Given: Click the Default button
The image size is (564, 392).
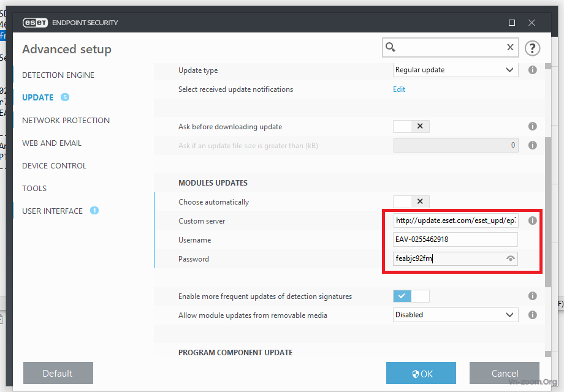Looking at the screenshot, I should 58,373.
